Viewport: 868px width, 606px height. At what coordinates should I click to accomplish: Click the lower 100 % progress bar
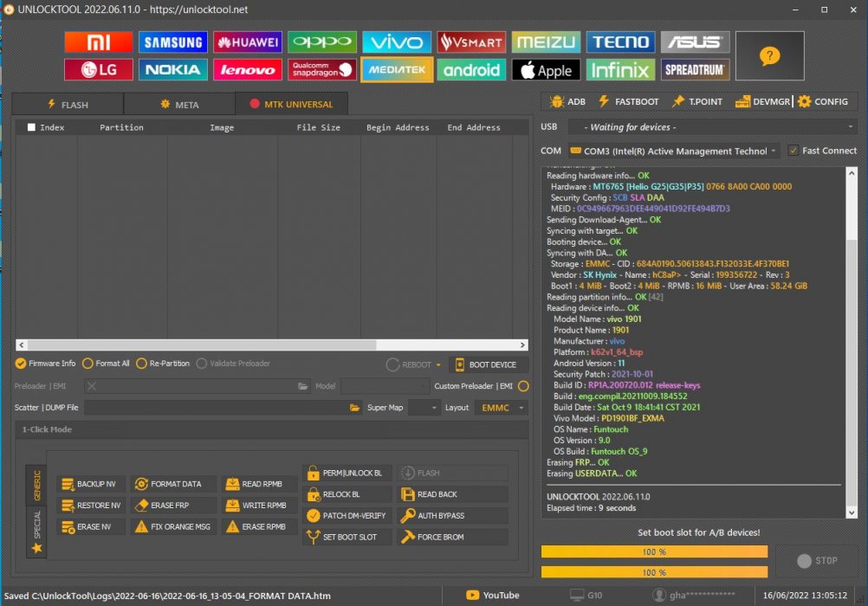(x=654, y=572)
